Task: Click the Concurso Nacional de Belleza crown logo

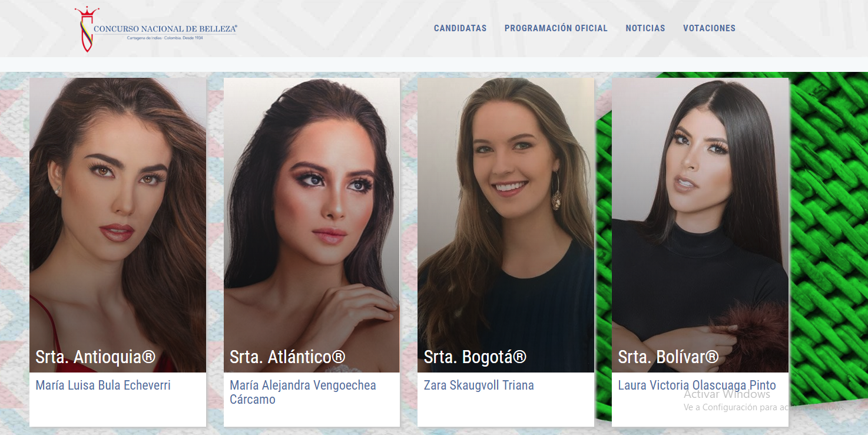Action: point(87,29)
